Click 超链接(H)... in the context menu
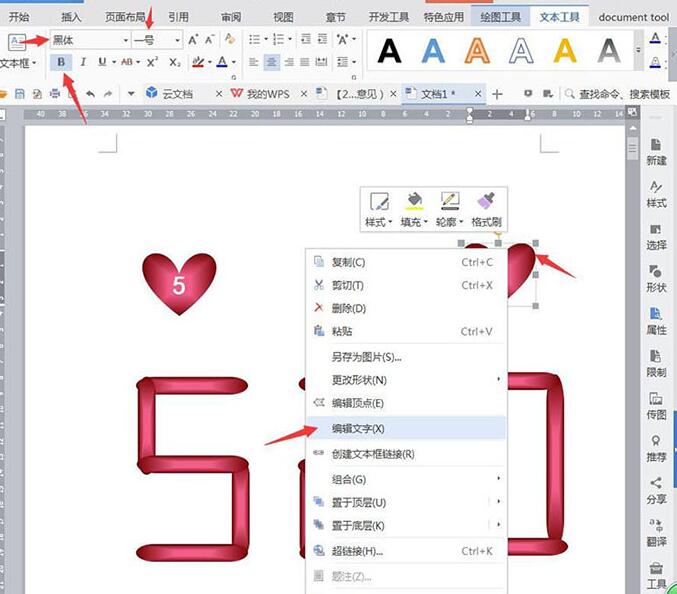Viewport: 677px width, 594px height. click(x=357, y=551)
